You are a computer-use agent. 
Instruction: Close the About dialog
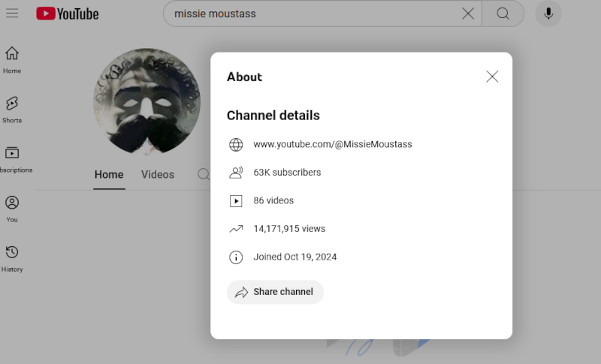pos(492,77)
